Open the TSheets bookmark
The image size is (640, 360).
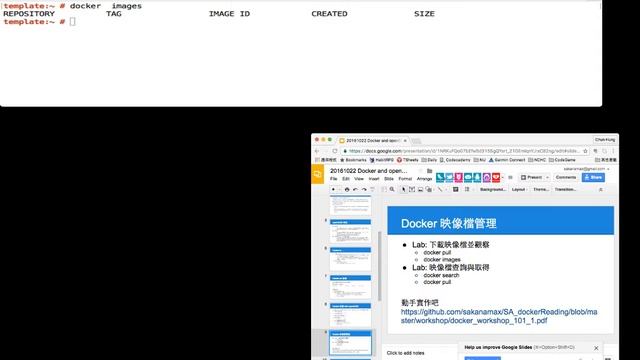pos(407,160)
